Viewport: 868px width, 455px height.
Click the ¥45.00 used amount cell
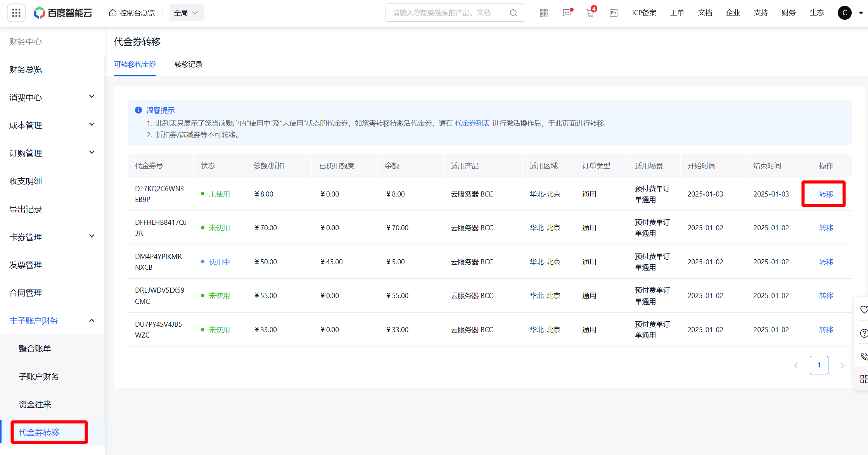pos(331,262)
